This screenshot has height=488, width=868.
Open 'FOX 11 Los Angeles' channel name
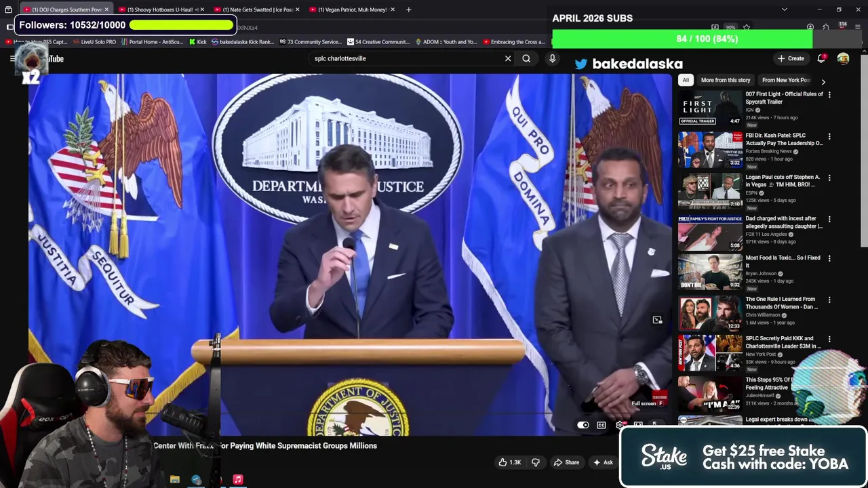(766, 234)
